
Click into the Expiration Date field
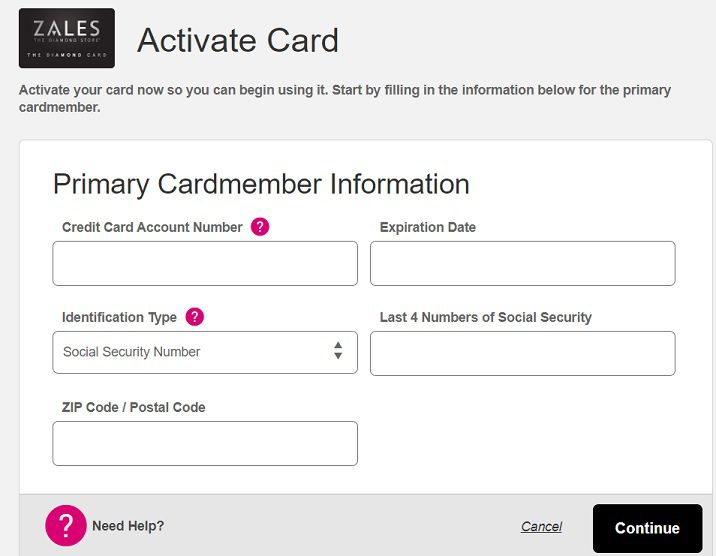tap(522, 263)
